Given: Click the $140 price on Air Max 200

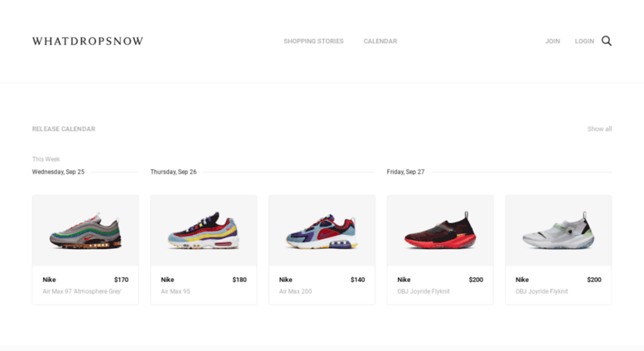Looking at the screenshot, I should click(358, 280).
